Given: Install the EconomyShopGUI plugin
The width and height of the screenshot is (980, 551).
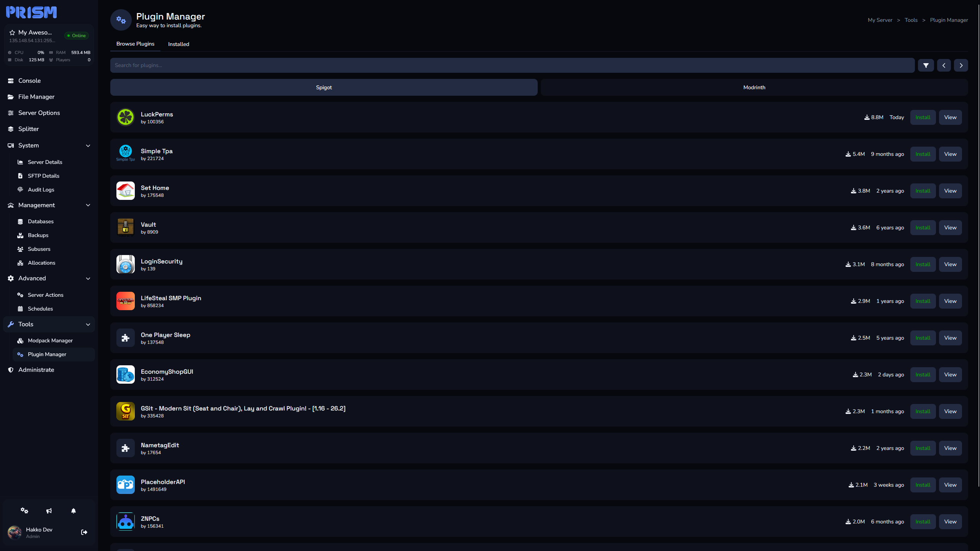Looking at the screenshot, I should (x=923, y=374).
